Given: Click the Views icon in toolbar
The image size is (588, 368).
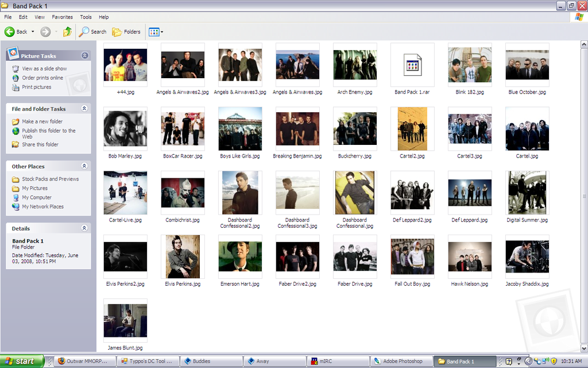Looking at the screenshot, I should click(x=154, y=32).
